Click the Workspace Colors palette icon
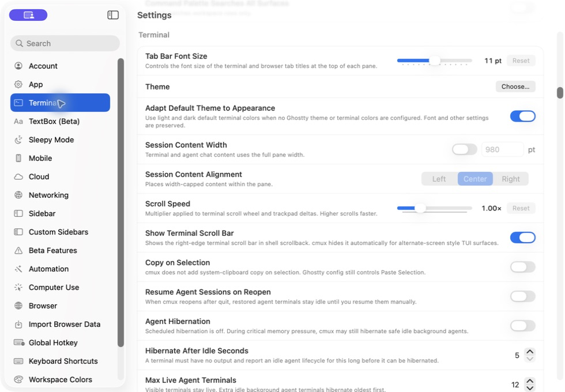 pyautogui.click(x=18, y=379)
